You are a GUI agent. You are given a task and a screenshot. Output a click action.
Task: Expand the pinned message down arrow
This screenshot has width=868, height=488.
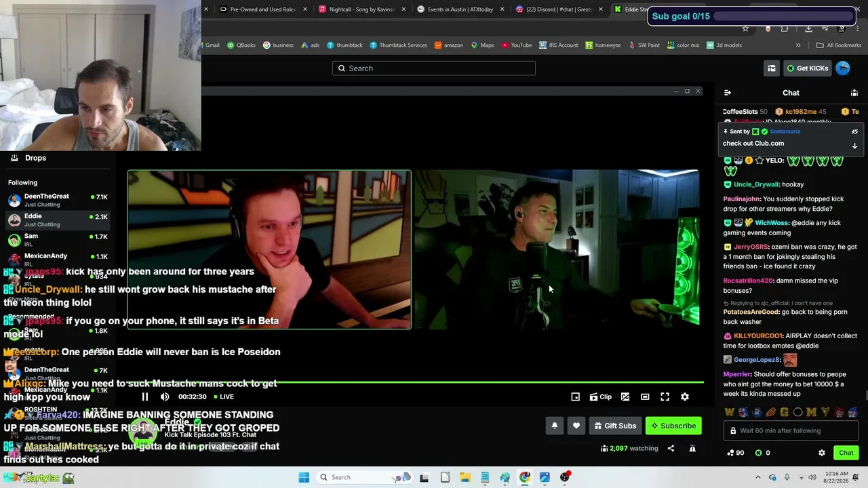854,145
